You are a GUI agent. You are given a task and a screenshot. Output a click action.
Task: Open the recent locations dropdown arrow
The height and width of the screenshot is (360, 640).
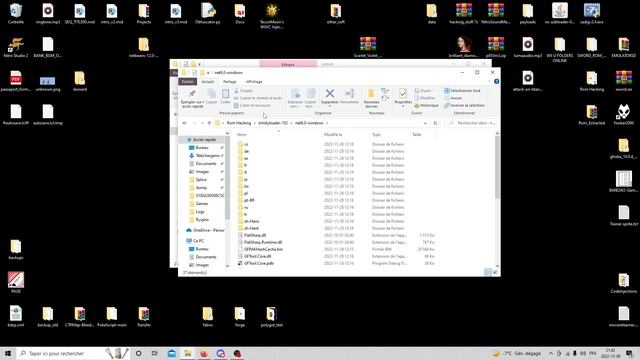point(202,123)
